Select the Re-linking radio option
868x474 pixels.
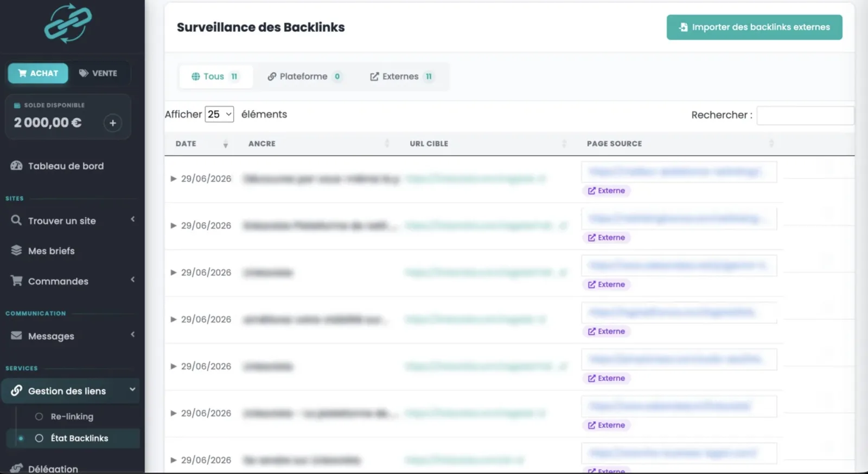[39, 416]
